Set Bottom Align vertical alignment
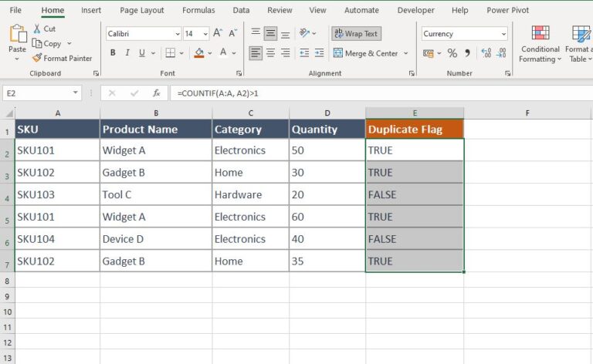 tap(286, 34)
